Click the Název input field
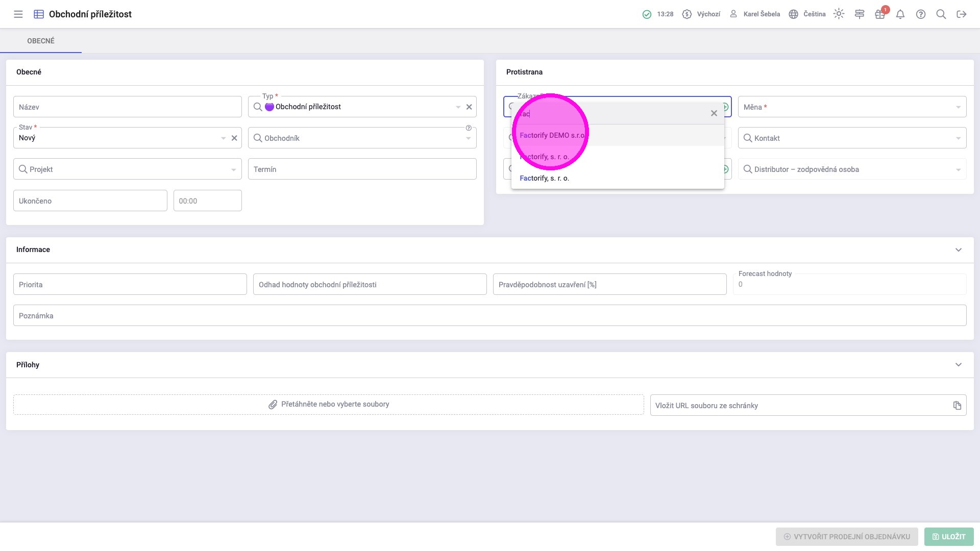Viewport: 980px width, 551px height. coord(128,107)
